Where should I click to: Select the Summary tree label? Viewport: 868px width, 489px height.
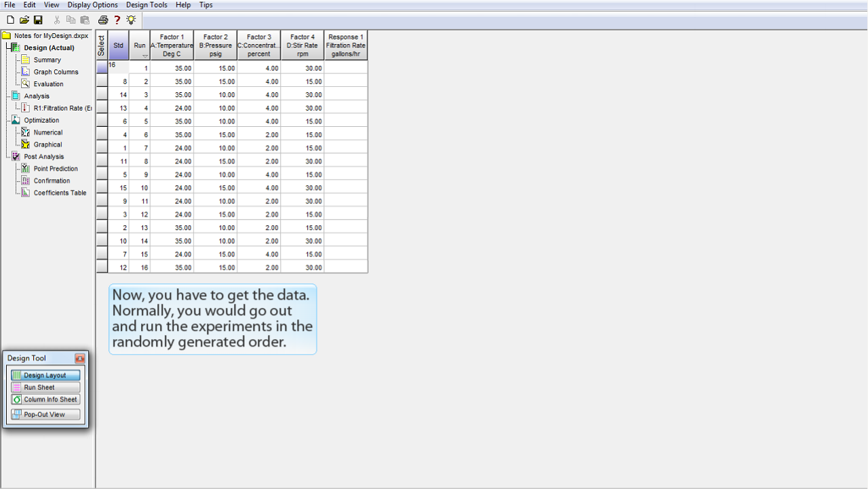click(47, 60)
